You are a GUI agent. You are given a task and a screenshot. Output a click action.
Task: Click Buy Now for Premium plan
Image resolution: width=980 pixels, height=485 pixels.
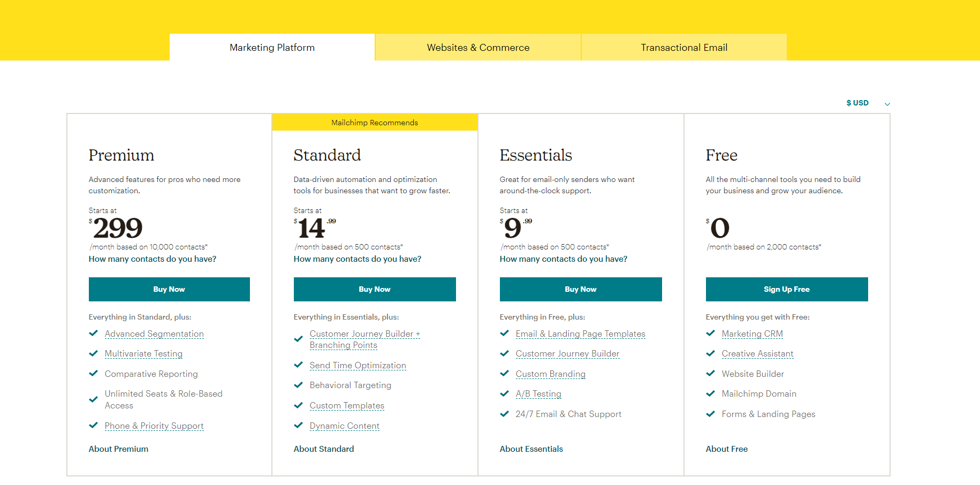coord(169,289)
